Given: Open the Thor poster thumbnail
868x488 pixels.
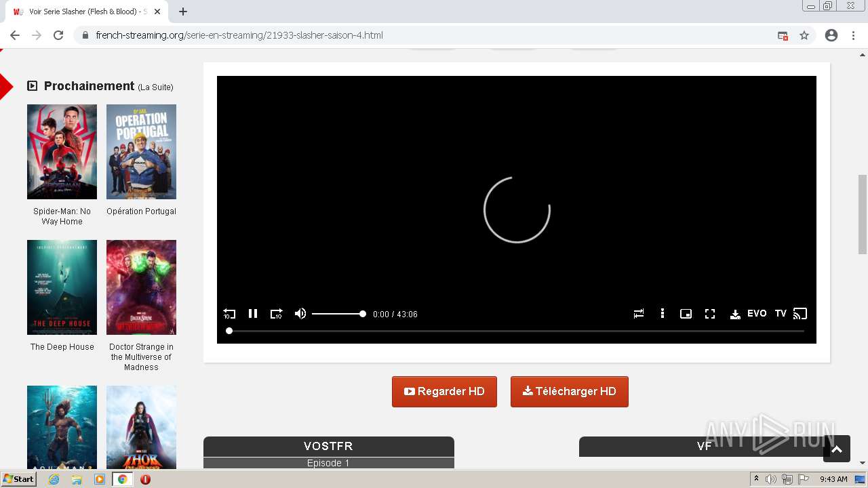Looking at the screenshot, I should 141,427.
